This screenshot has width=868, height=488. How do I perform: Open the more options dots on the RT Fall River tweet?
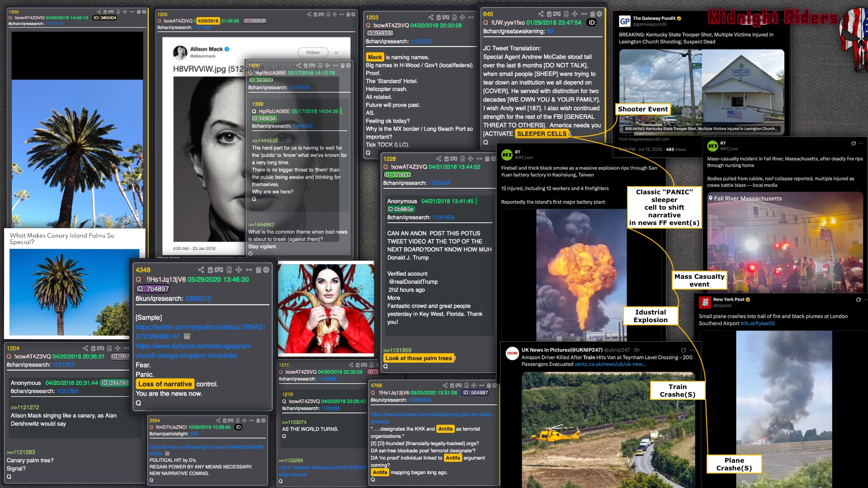[860, 143]
